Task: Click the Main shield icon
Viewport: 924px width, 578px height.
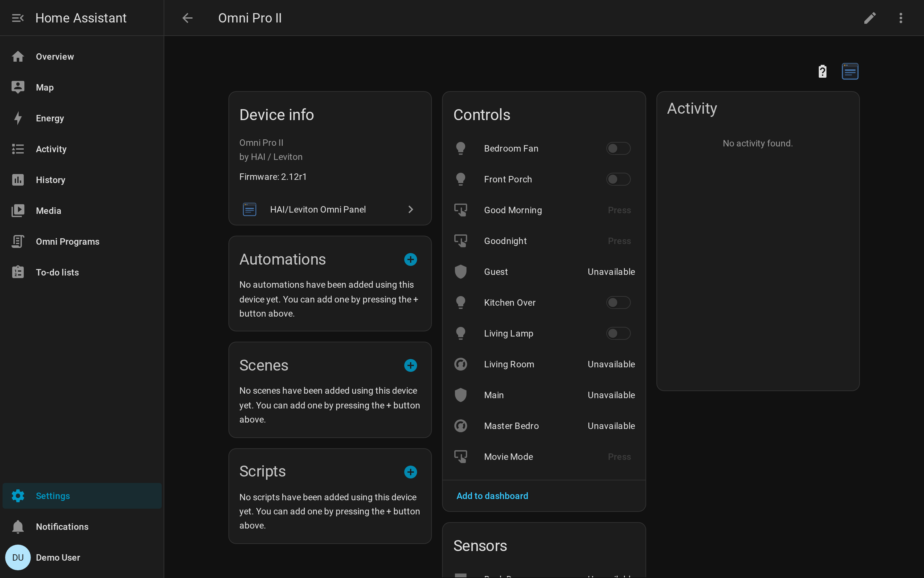Action: click(x=461, y=395)
